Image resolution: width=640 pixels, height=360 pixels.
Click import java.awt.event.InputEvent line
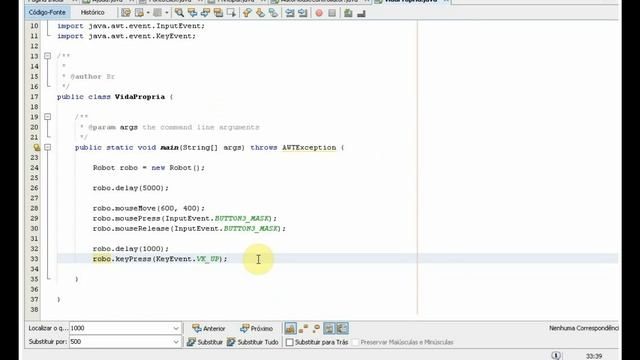click(131, 26)
